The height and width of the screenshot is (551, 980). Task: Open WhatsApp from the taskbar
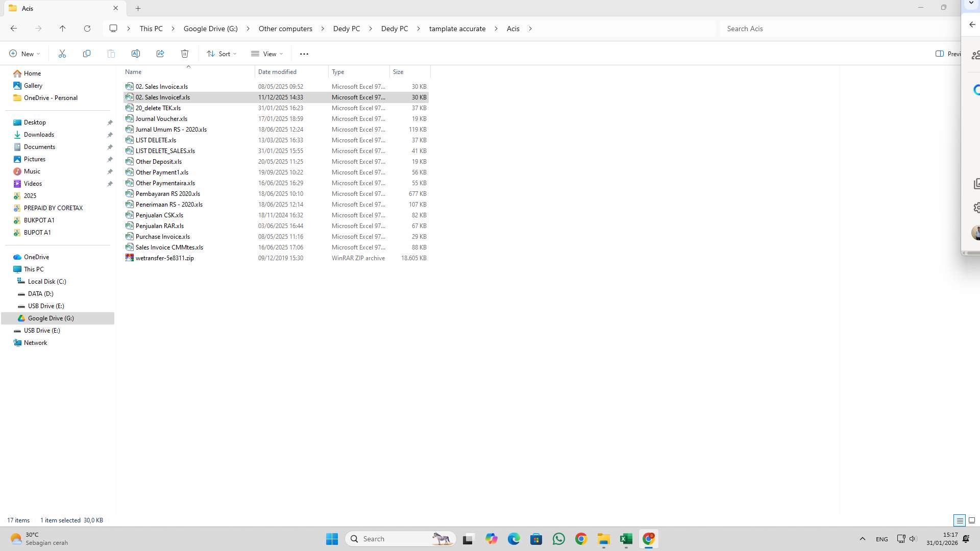(559, 539)
